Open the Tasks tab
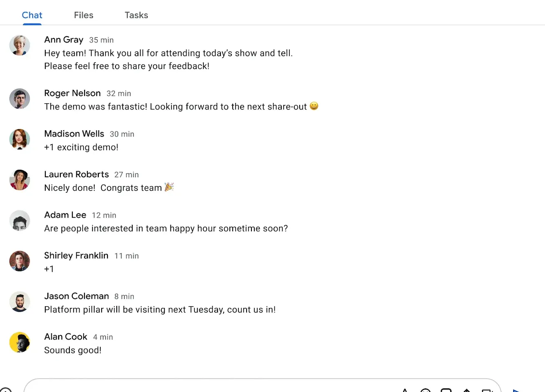This screenshot has width=545, height=392. tap(136, 15)
